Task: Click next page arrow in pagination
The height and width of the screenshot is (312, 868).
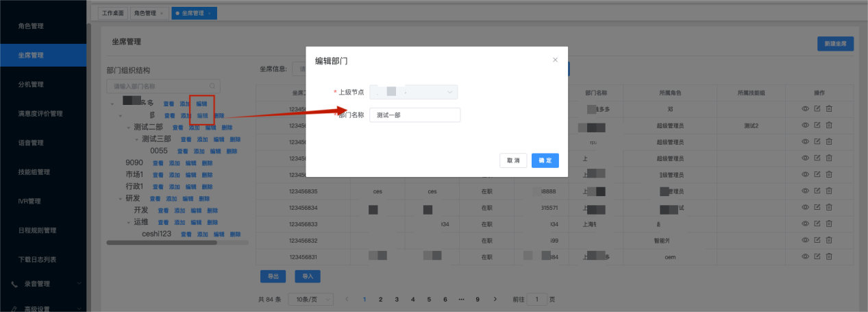Action: [x=494, y=300]
